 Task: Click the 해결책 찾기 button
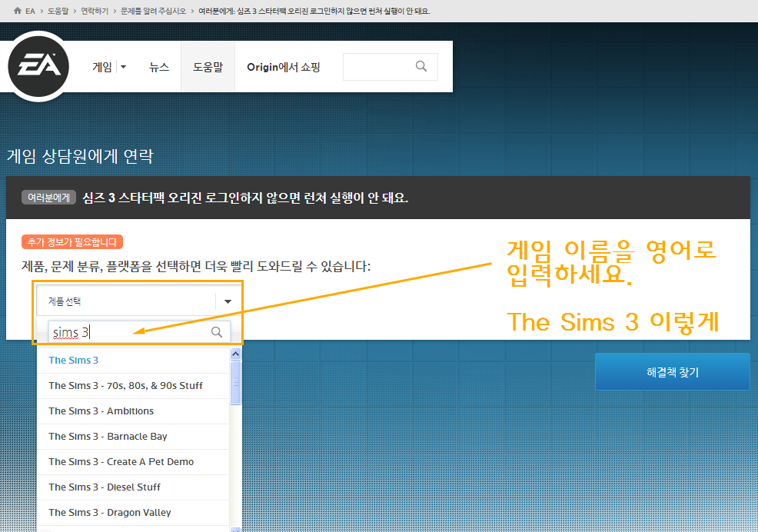point(673,371)
